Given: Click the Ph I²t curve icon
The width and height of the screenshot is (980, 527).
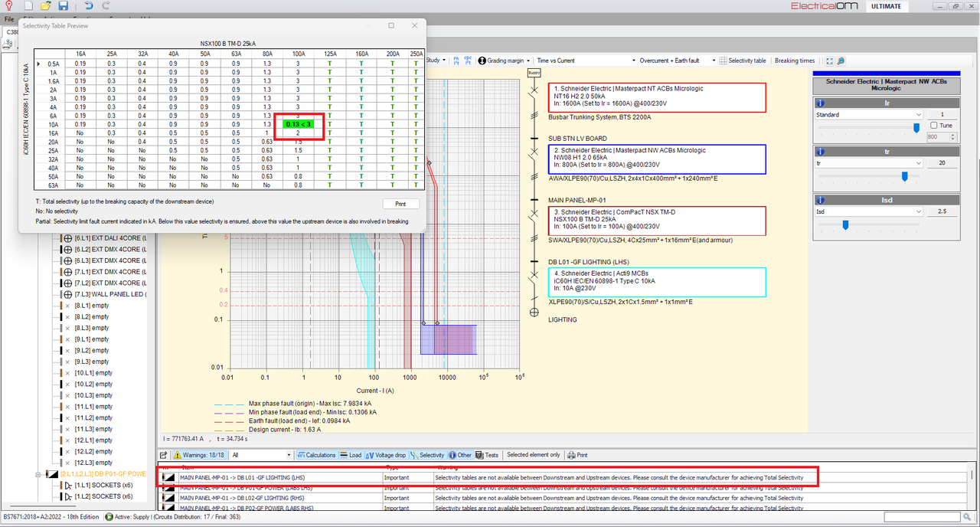Looking at the screenshot, I should tap(457, 61).
